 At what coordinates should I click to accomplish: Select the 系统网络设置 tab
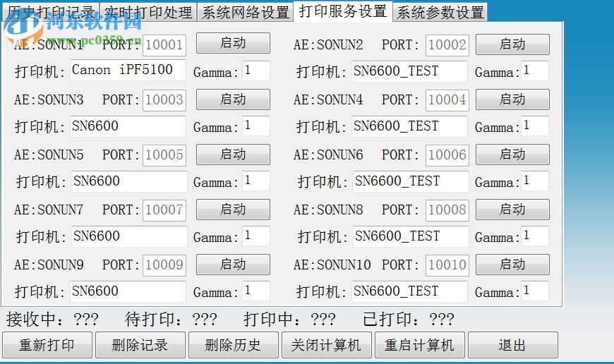[x=245, y=12]
